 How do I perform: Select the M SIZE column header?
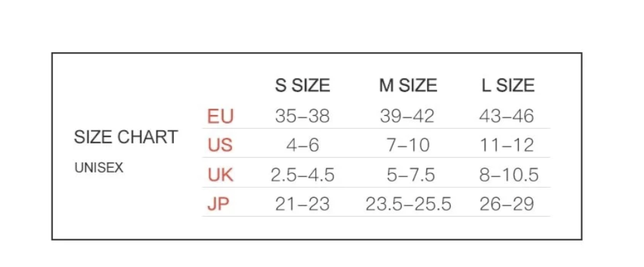pyautogui.click(x=408, y=85)
